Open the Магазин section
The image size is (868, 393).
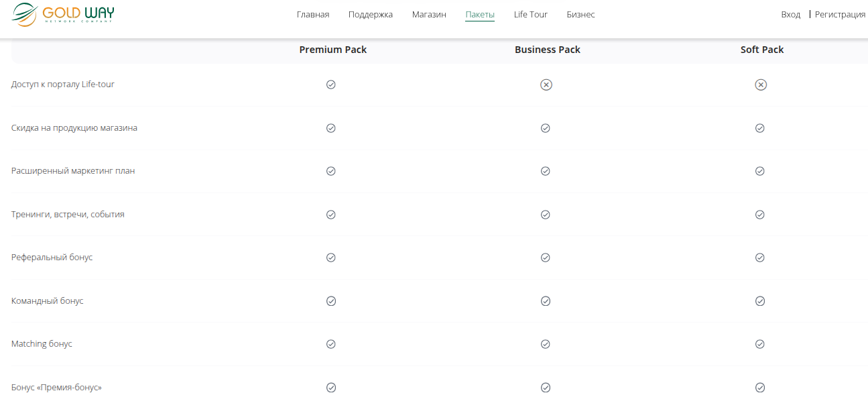tap(429, 15)
